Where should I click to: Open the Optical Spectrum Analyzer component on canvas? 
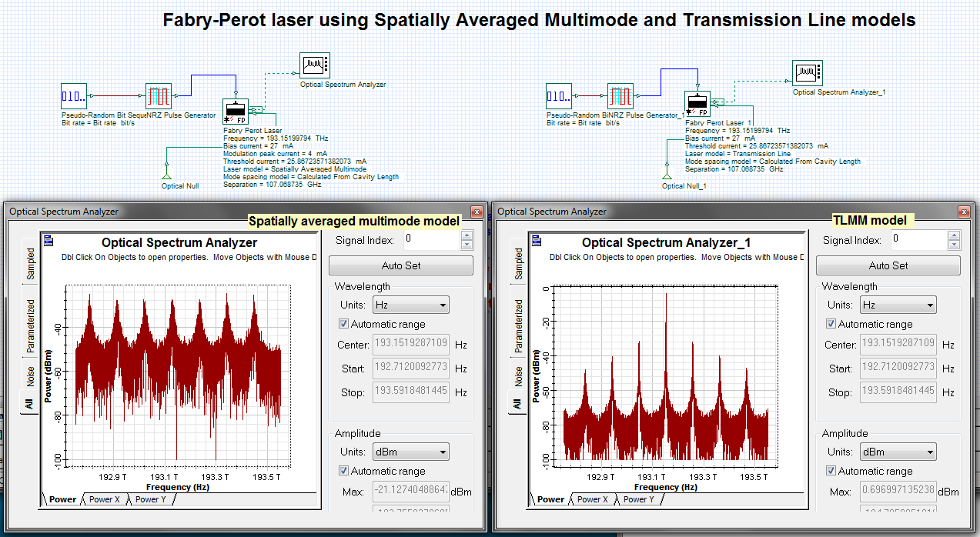click(x=314, y=65)
